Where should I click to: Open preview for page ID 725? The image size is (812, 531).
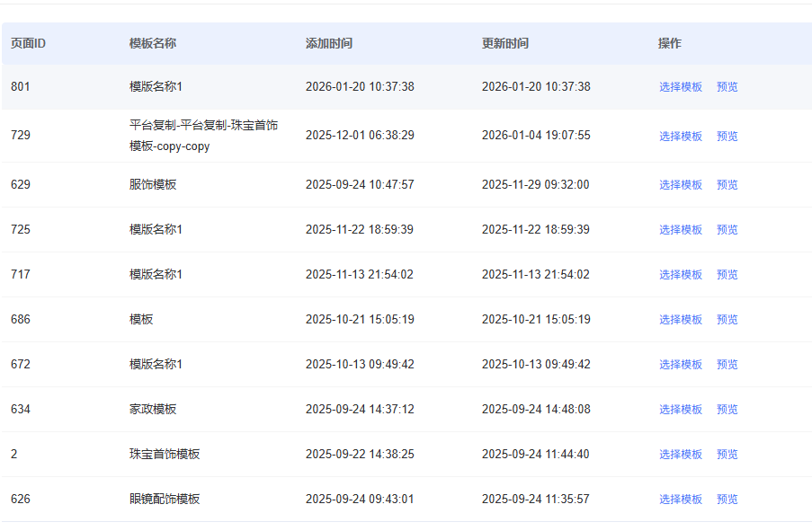pyautogui.click(x=727, y=230)
